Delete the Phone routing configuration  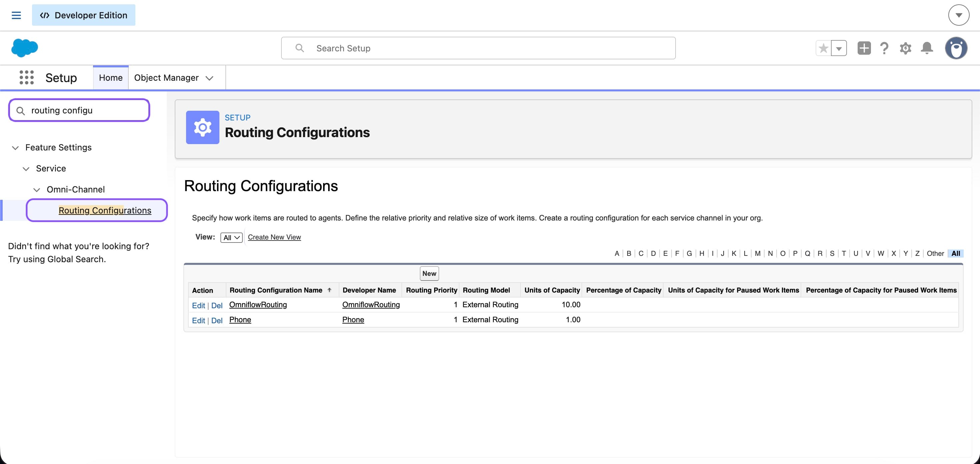click(216, 321)
